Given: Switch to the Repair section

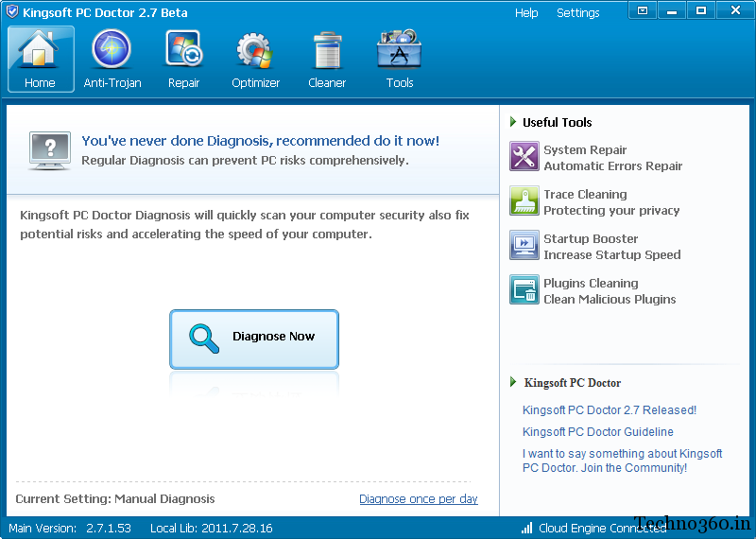Looking at the screenshot, I should point(183,59).
